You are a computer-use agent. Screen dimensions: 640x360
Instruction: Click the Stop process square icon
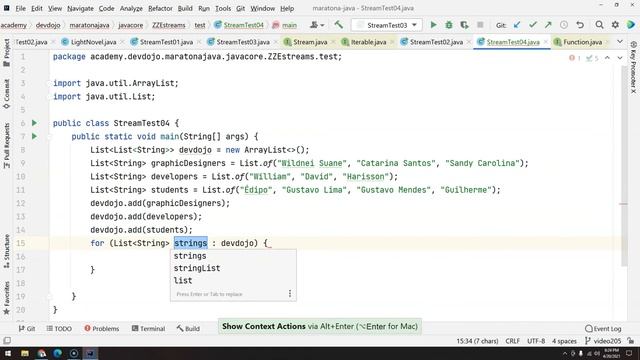480,25
